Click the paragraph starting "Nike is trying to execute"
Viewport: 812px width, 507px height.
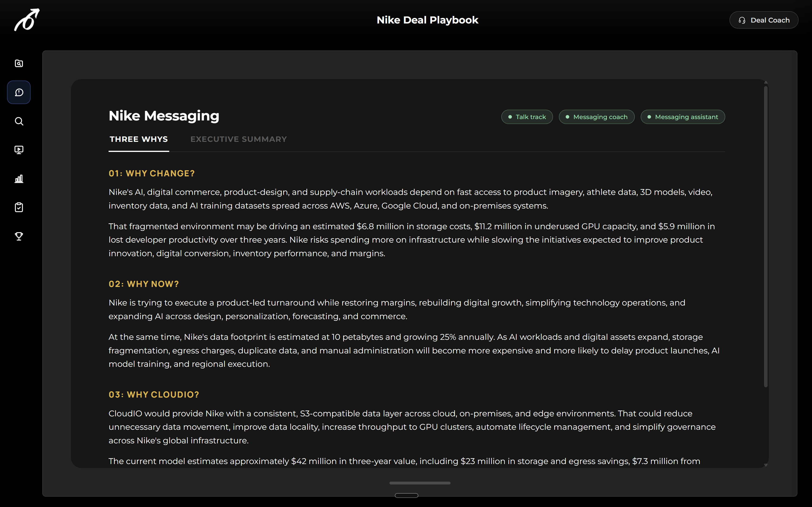point(397,310)
